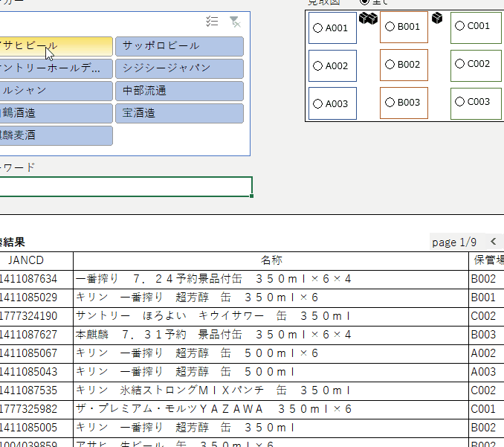Filter by アサヒビール slicer item

(56, 46)
